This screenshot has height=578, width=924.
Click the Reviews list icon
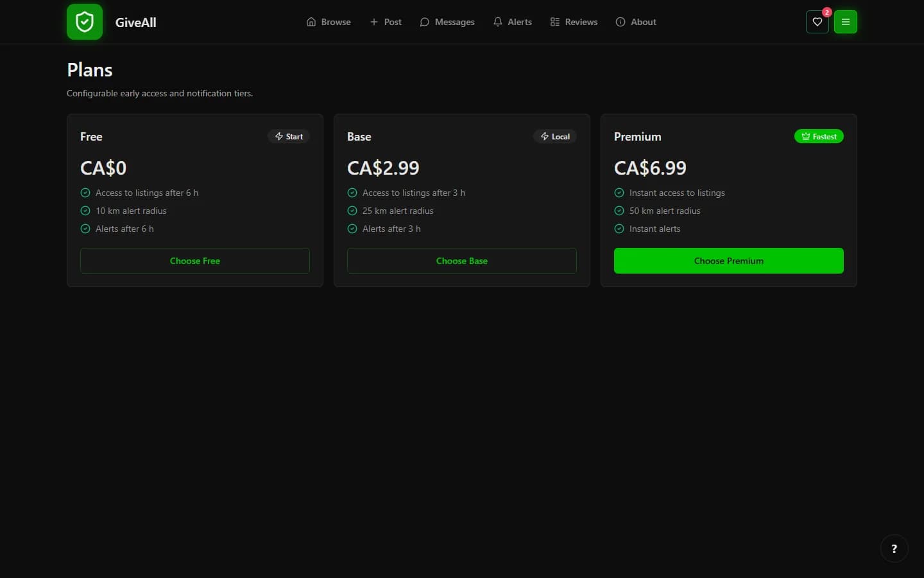point(555,22)
